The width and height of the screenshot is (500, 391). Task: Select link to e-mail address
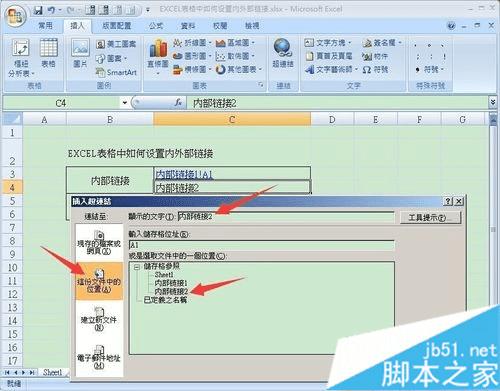pos(99,357)
